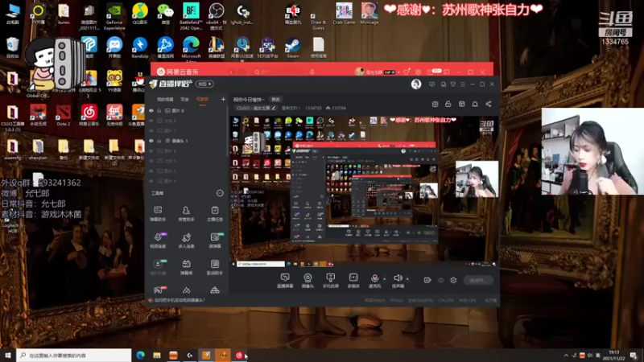This screenshot has width=644, height=362.
Task: Open Edge from the taskbar
Action: point(140,356)
